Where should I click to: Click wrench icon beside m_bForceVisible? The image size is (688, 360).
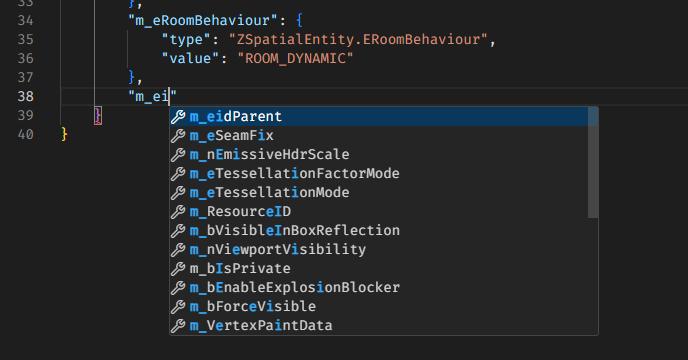(178, 306)
